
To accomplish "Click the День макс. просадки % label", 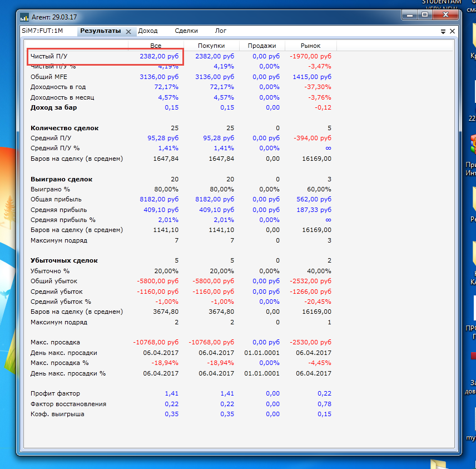I will tap(68, 373).
